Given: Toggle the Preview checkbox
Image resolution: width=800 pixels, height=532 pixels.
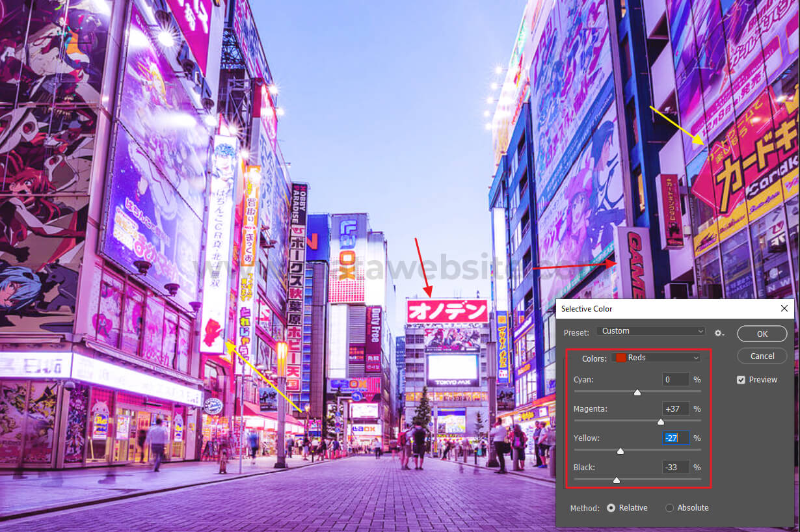Looking at the screenshot, I should 741,380.
